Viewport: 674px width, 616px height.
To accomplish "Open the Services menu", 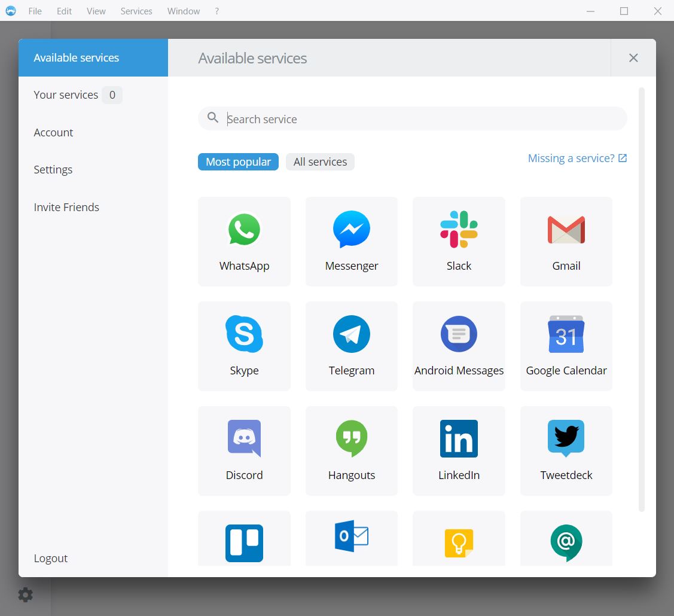I will coord(136,11).
